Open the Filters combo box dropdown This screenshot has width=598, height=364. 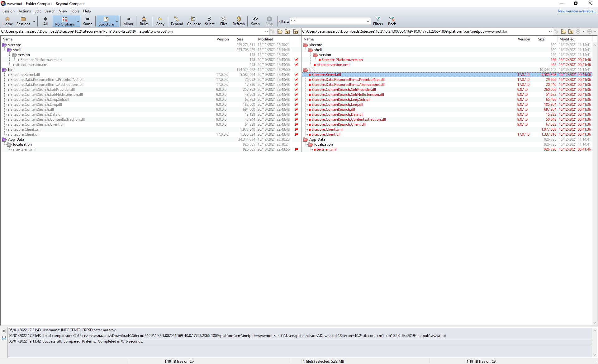pyautogui.click(x=368, y=21)
